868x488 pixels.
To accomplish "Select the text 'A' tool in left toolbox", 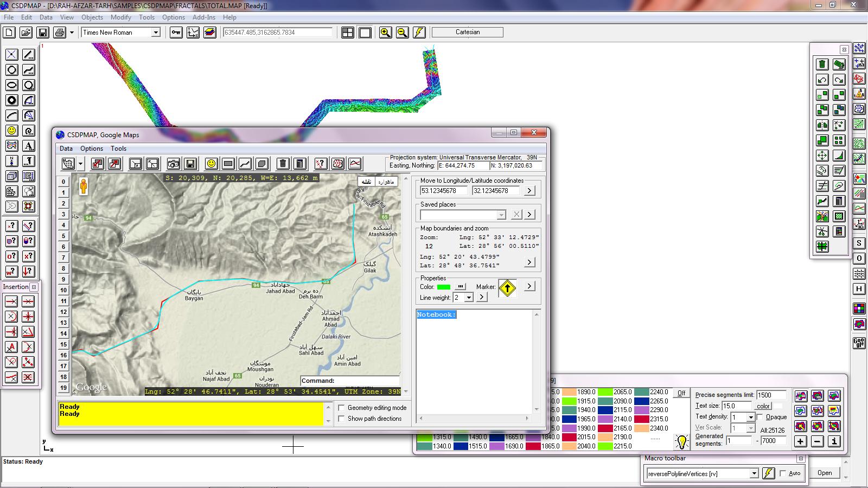I will point(28,146).
